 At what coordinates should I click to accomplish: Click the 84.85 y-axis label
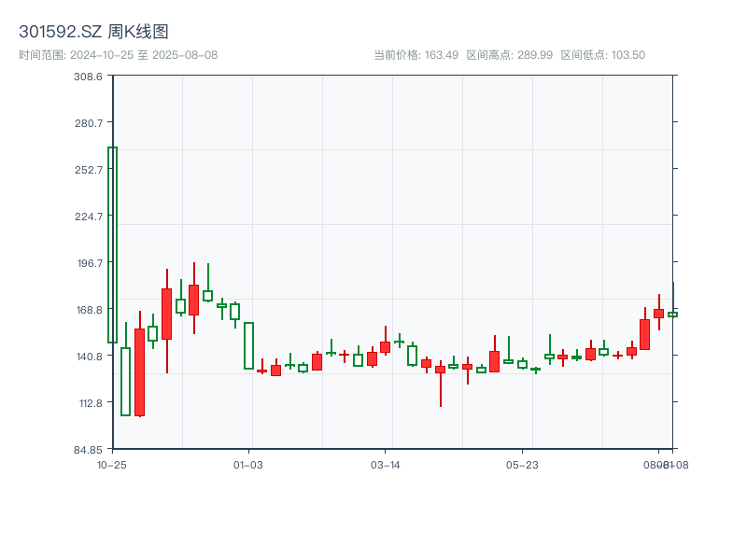pos(88,450)
